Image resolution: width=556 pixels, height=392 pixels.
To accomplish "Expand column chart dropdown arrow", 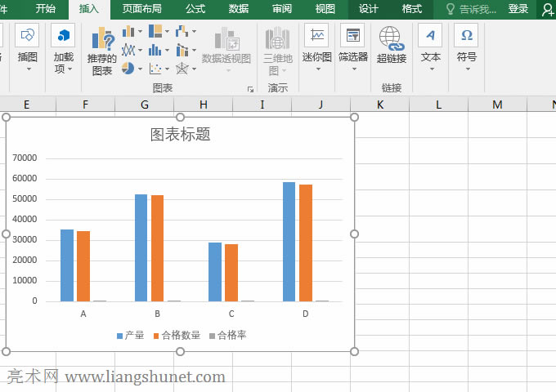I will (x=140, y=32).
